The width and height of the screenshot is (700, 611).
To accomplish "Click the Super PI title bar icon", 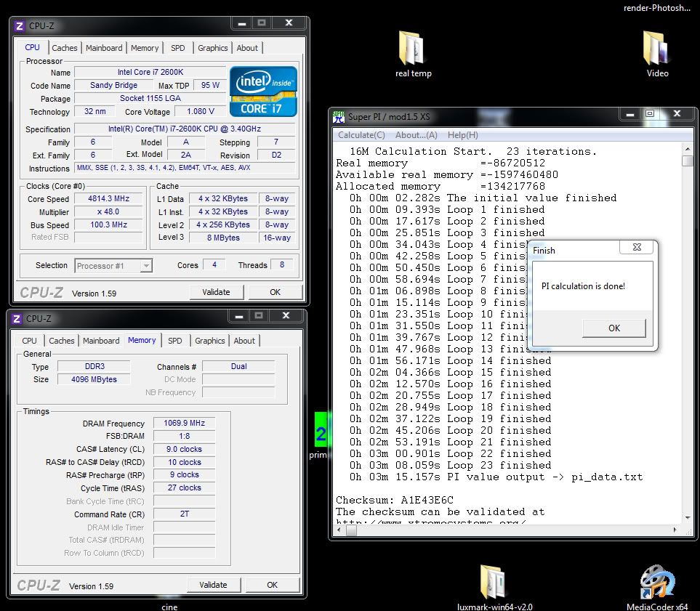I will (339, 116).
